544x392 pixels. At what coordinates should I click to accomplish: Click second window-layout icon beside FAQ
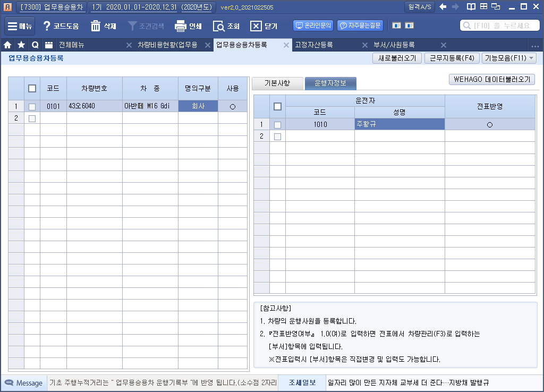[410, 25]
